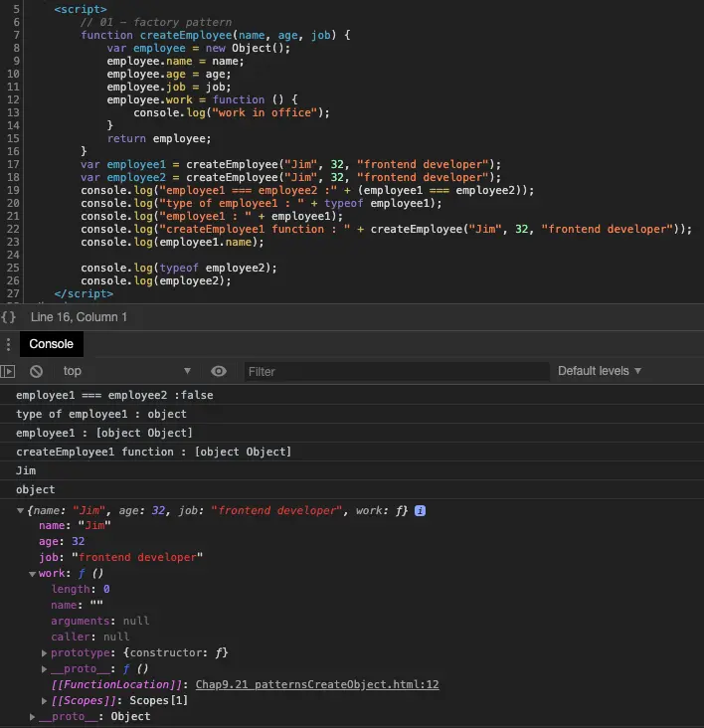The width and height of the screenshot is (704, 728).
Task: Expand the prototype constructor entry
Action: (x=44, y=653)
